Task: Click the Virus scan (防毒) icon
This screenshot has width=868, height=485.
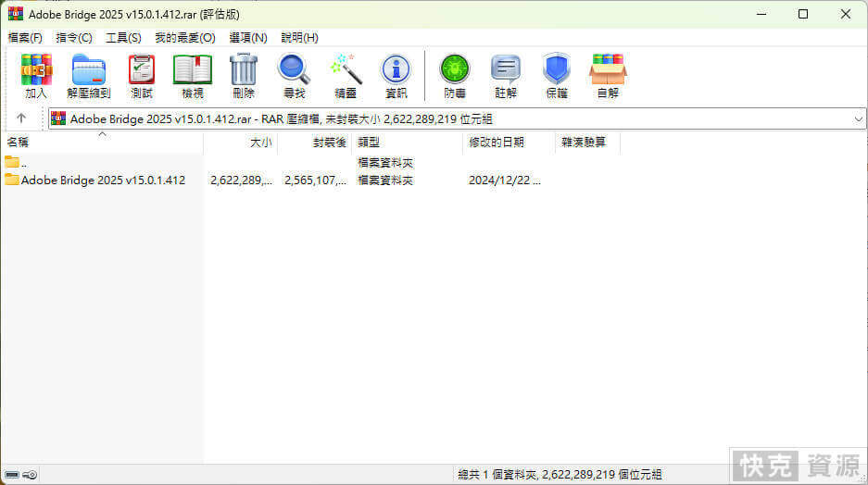Action: click(455, 76)
